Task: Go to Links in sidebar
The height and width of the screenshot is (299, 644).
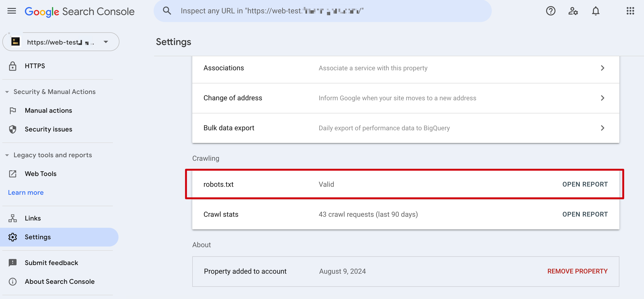Action: pos(33,218)
